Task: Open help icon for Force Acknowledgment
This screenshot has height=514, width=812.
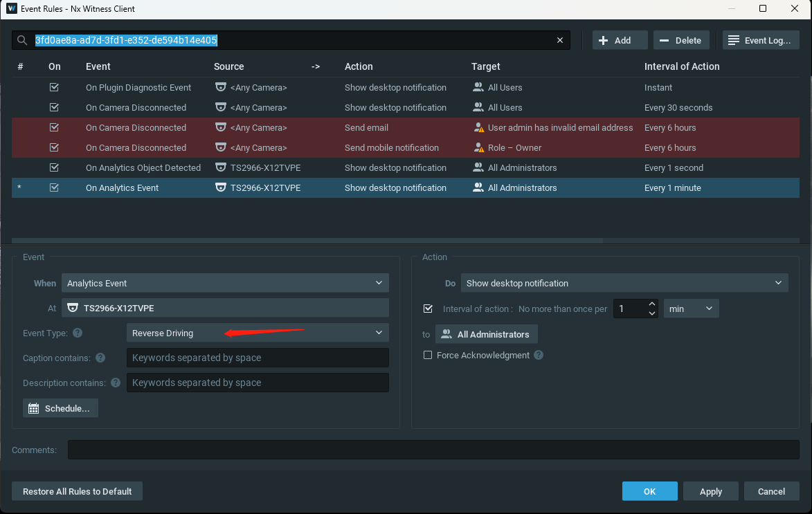Action: 539,355
